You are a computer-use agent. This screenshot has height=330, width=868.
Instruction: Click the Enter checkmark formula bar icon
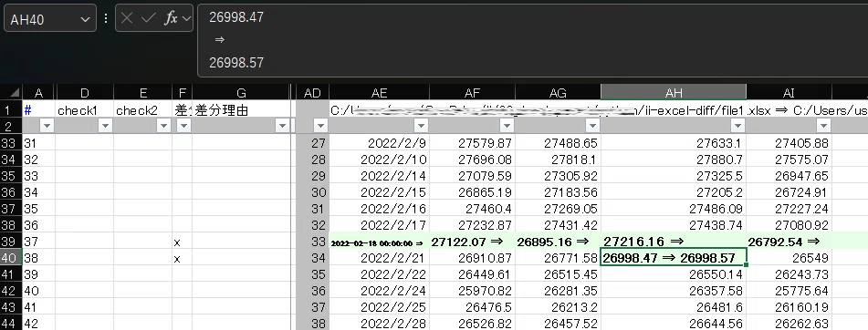point(148,18)
